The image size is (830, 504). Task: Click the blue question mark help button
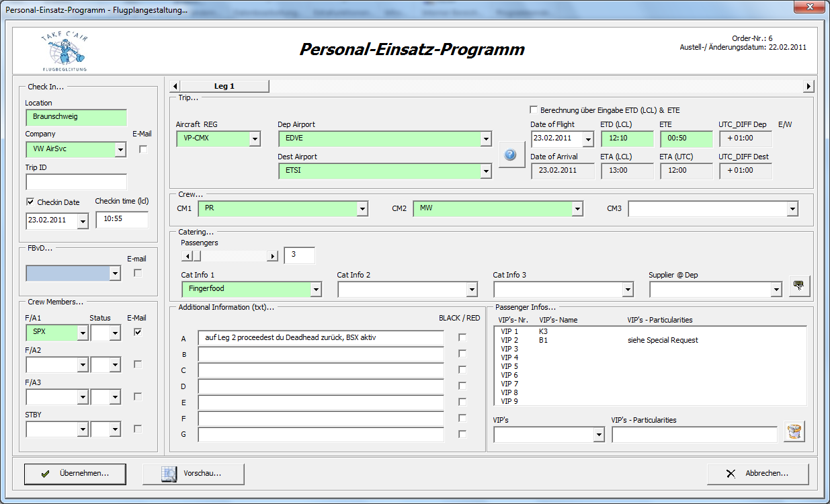(511, 155)
